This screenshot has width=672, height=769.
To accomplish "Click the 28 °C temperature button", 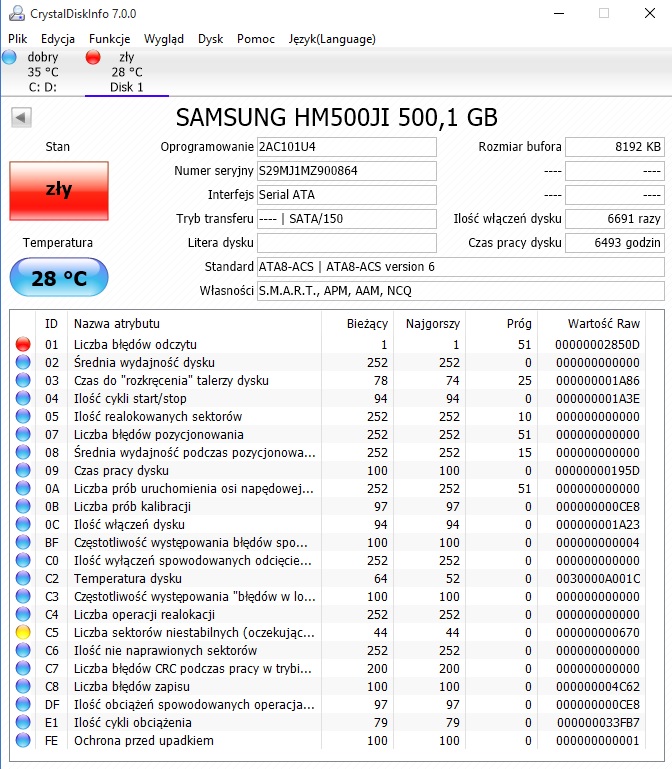I will pyautogui.click(x=59, y=277).
